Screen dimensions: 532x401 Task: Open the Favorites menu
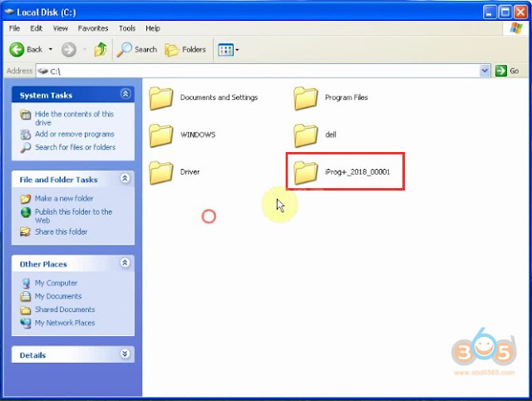(x=93, y=28)
